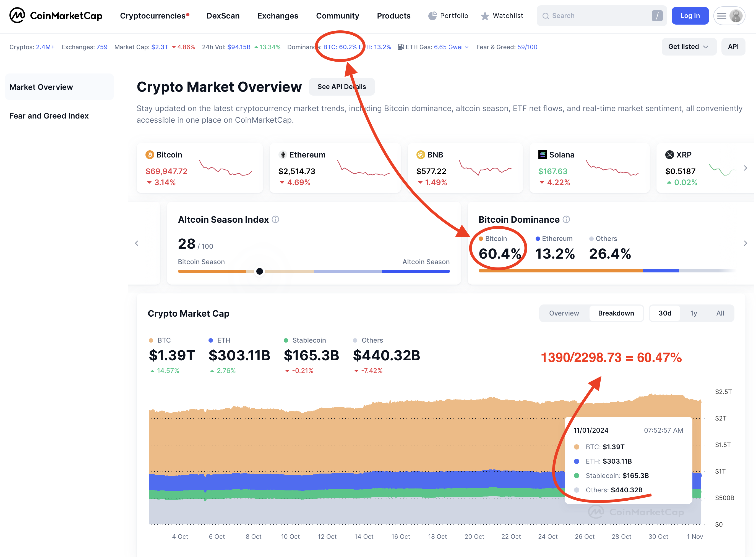Click the BNB coin icon
756x557 pixels.
420,155
